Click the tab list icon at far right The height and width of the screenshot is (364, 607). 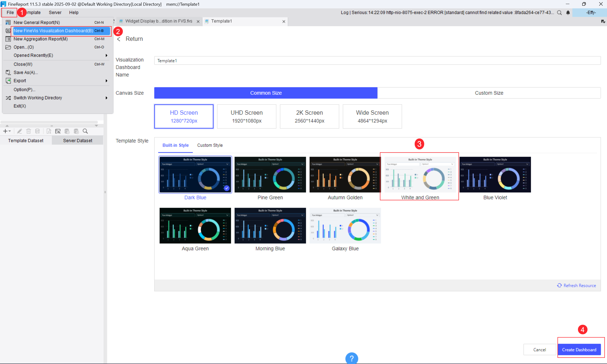[603, 22]
